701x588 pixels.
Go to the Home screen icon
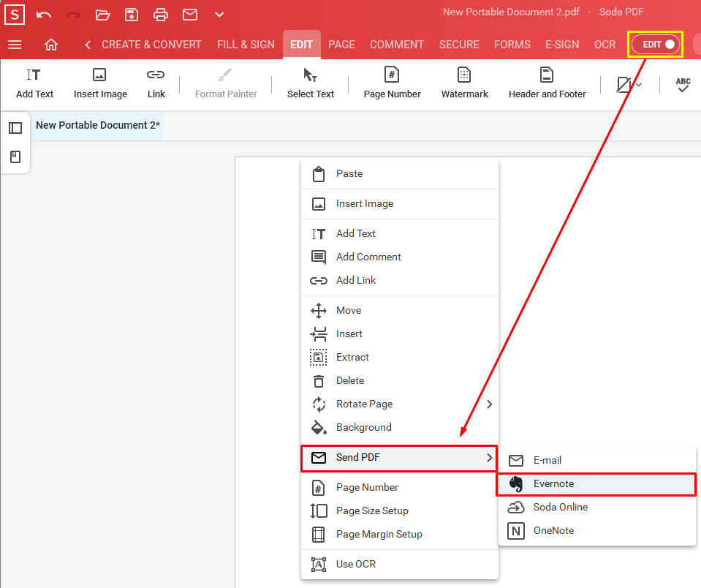pos(51,45)
